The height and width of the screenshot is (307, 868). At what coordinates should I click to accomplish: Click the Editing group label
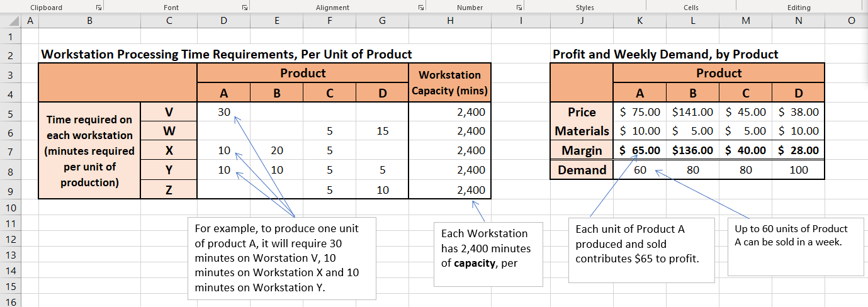pyautogui.click(x=799, y=8)
